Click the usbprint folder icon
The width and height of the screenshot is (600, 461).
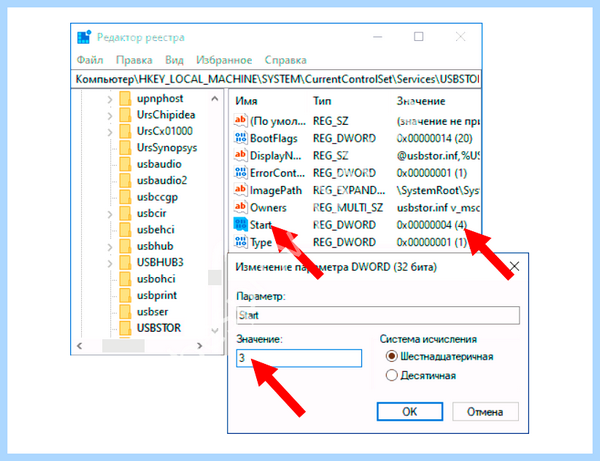pyautogui.click(x=125, y=295)
